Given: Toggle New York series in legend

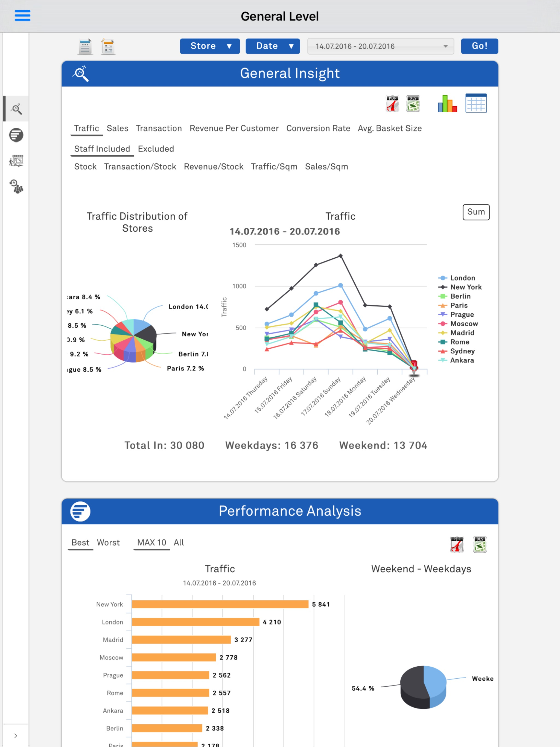Looking at the screenshot, I should (x=460, y=287).
